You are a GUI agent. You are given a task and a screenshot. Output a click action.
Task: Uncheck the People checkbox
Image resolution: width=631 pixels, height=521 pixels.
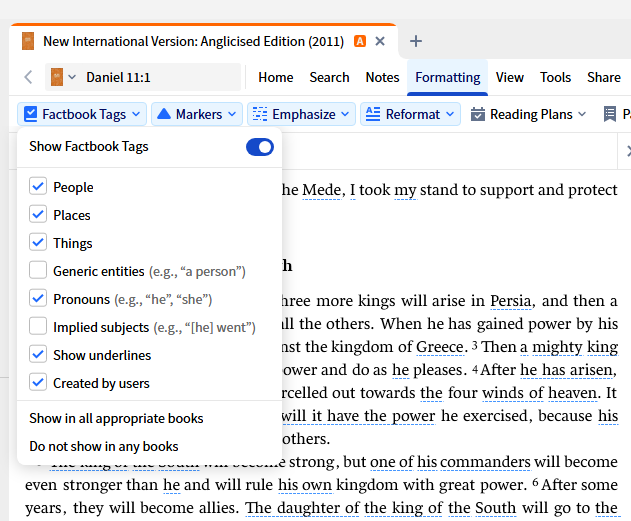tap(38, 186)
